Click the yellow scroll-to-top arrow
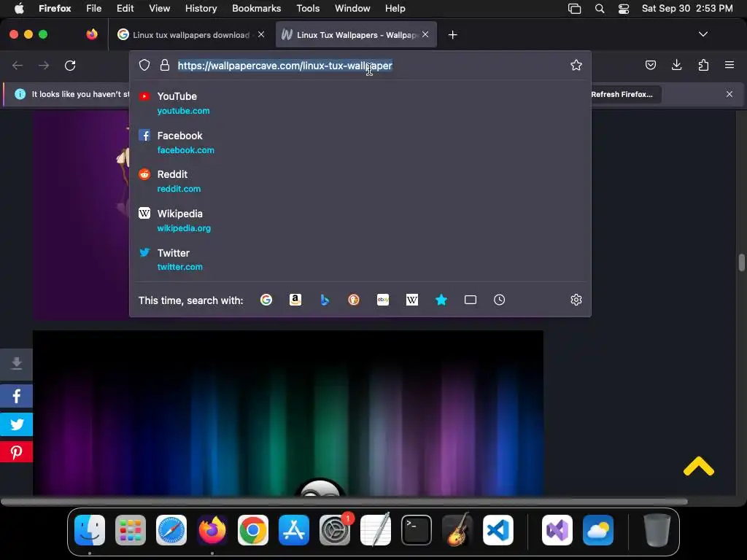The height and width of the screenshot is (560, 747). click(698, 466)
